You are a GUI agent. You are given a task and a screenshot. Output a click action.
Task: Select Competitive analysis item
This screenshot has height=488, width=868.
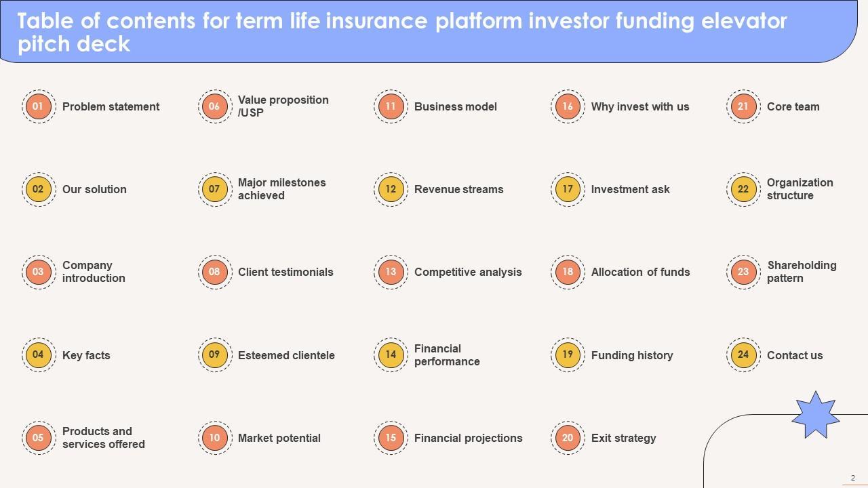468,272
